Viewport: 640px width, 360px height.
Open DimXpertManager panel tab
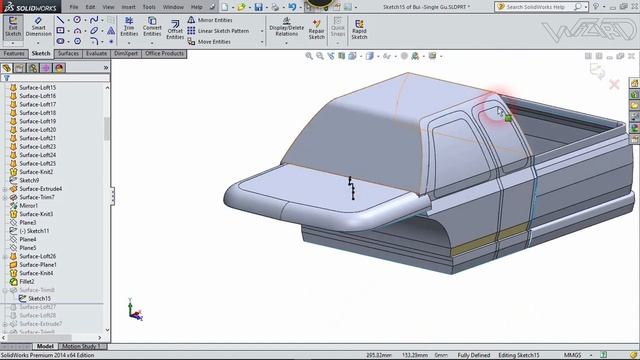pos(46,68)
